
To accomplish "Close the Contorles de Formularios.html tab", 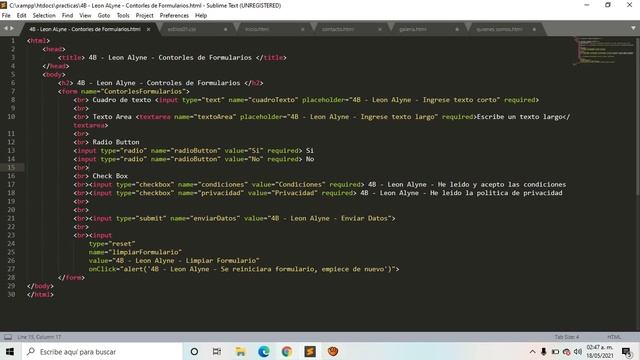I will pyautogui.click(x=149, y=29).
